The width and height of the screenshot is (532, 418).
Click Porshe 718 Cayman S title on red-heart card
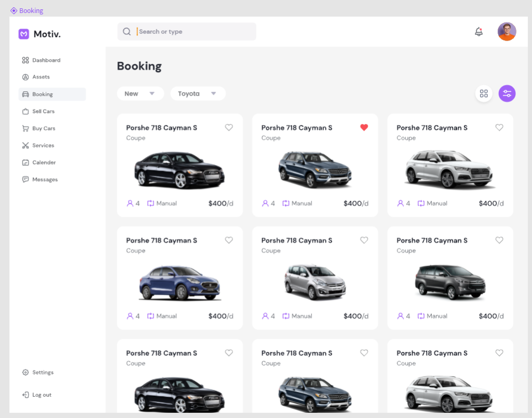tap(296, 128)
